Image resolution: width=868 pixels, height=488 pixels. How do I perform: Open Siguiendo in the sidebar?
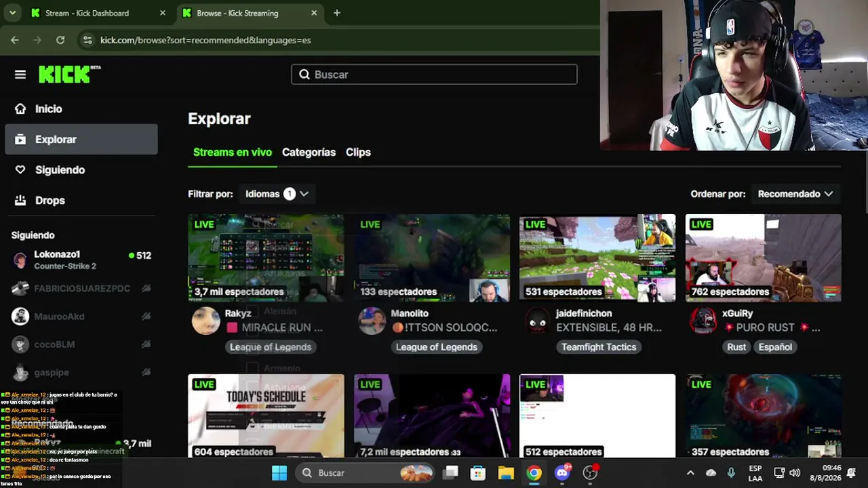point(81,169)
